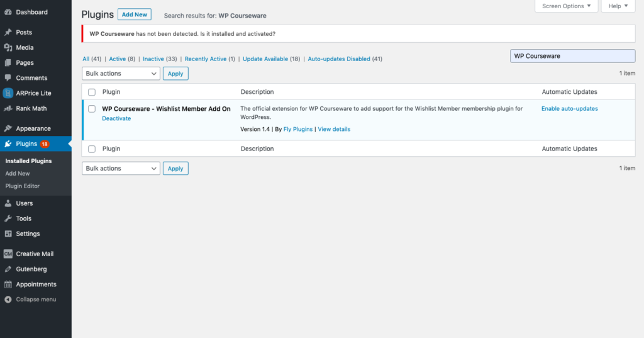644x338 pixels.
Task: Click the upper Apply button
Action: (x=175, y=74)
